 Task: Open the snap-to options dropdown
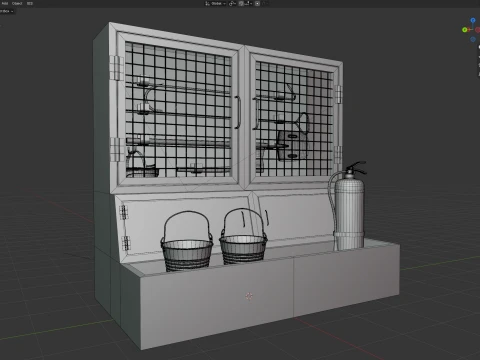[x=249, y=3]
